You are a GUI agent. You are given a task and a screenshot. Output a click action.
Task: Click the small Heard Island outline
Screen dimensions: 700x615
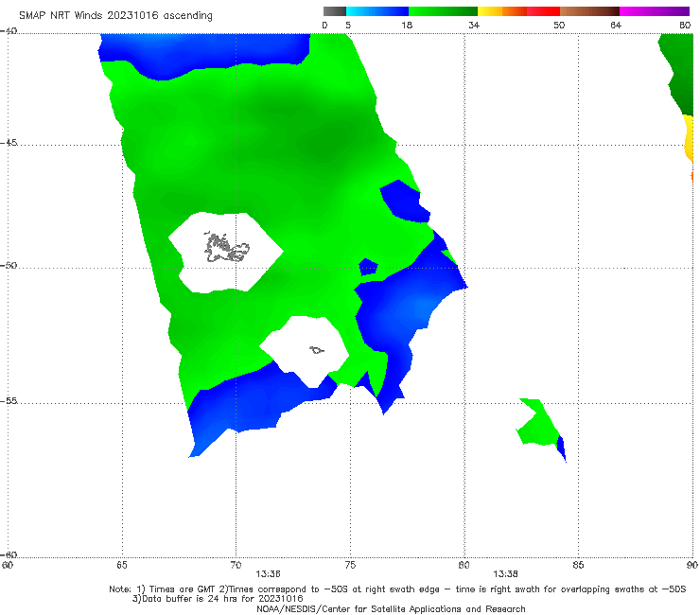317,350
